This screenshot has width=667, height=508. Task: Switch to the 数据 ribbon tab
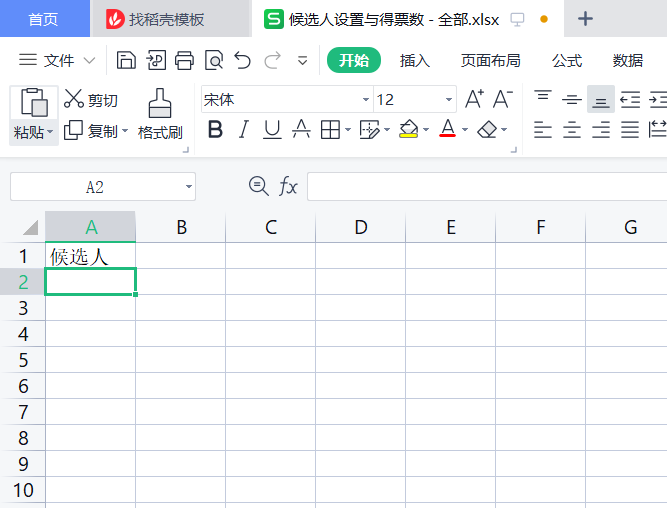pyautogui.click(x=627, y=60)
